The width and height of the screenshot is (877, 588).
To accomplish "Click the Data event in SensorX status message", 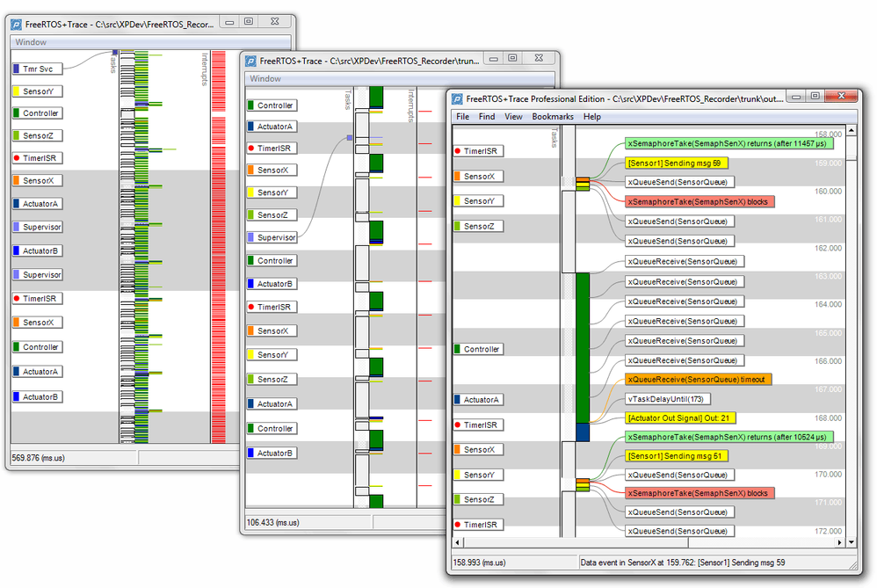I will [x=683, y=563].
